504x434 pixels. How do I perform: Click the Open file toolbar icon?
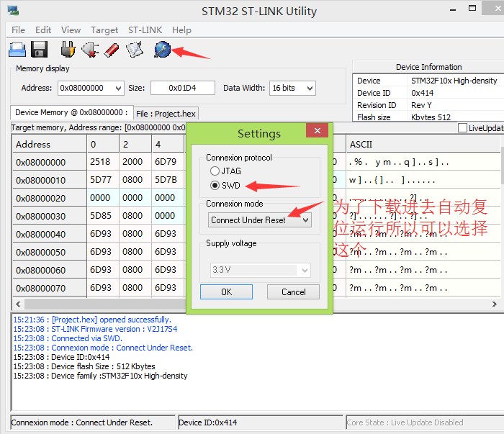(17, 50)
